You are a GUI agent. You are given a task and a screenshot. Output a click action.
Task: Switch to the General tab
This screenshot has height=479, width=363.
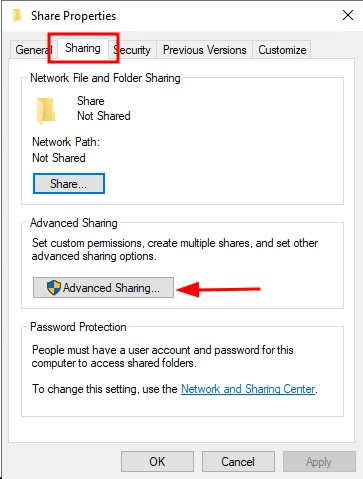(33, 50)
